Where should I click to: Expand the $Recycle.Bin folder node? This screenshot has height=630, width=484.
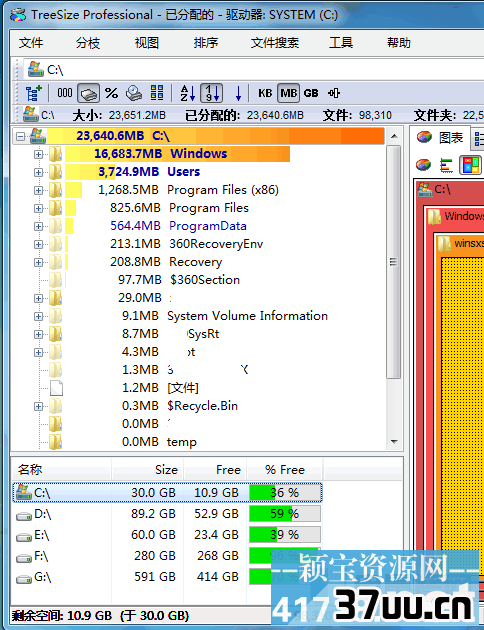click(x=38, y=407)
